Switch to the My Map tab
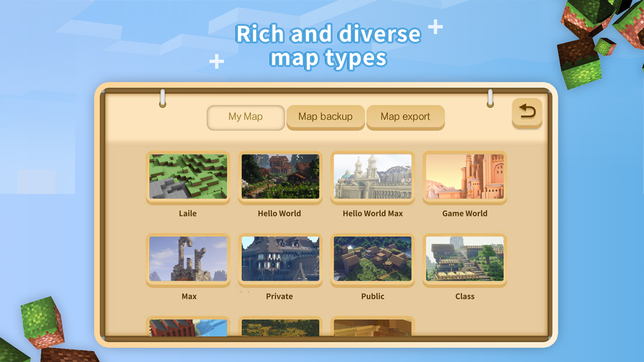Screen dimensions: 644x362 click(246, 117)
